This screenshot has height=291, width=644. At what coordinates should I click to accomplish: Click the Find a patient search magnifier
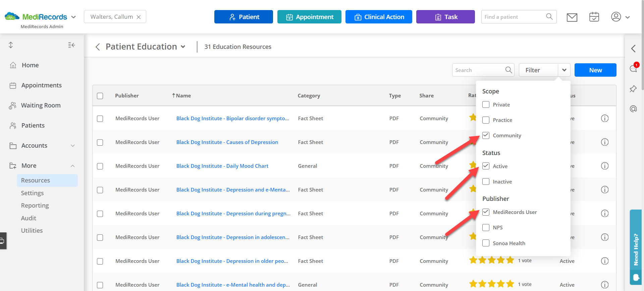pos(549,16)
